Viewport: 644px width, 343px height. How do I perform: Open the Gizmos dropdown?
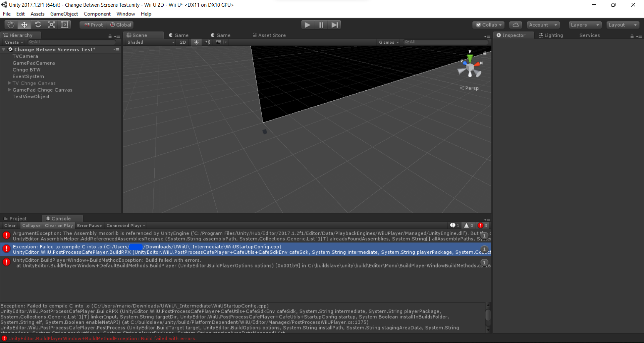(x=388, y=42)
